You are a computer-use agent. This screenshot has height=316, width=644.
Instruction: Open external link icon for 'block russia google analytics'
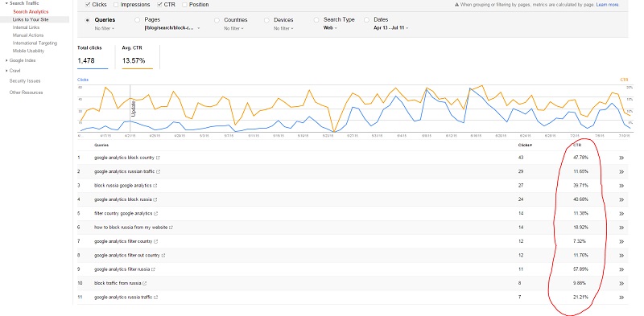(155, 186)
